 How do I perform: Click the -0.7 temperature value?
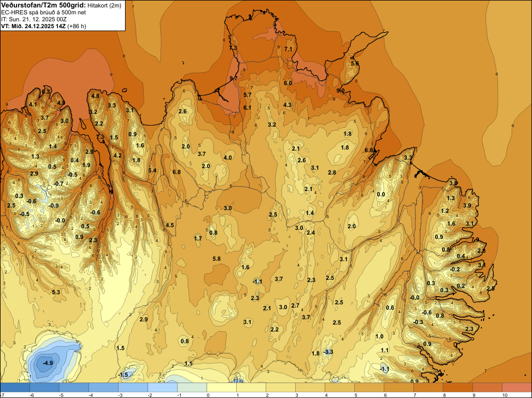point(59,184)
